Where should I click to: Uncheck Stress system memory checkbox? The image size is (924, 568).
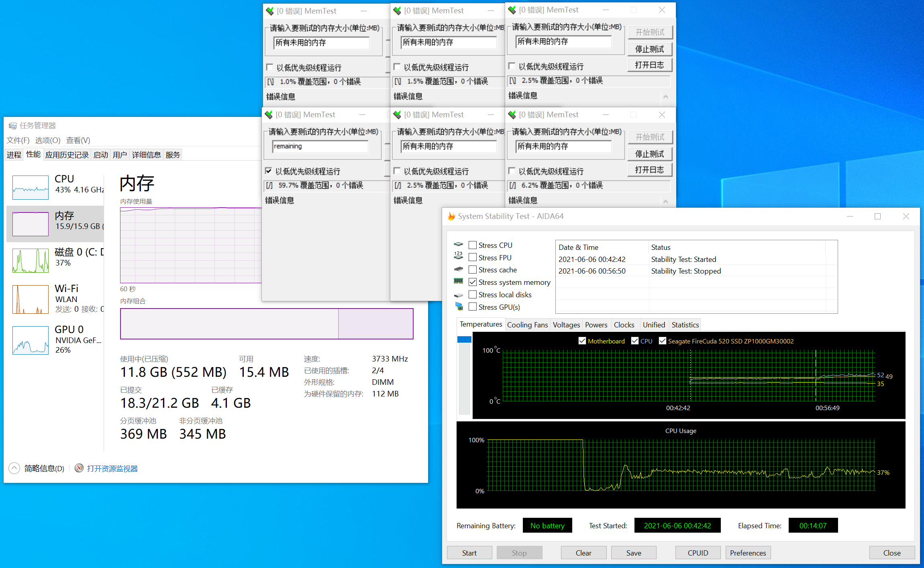point(473,282)
